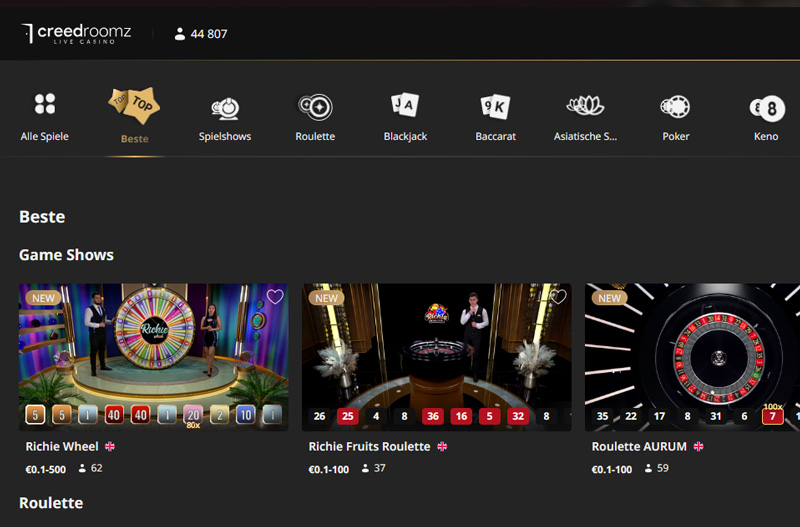The image size is (800, 527).
Task: Click UK flag next to Richie Fruits Roulette
Action: pos(442,446)
